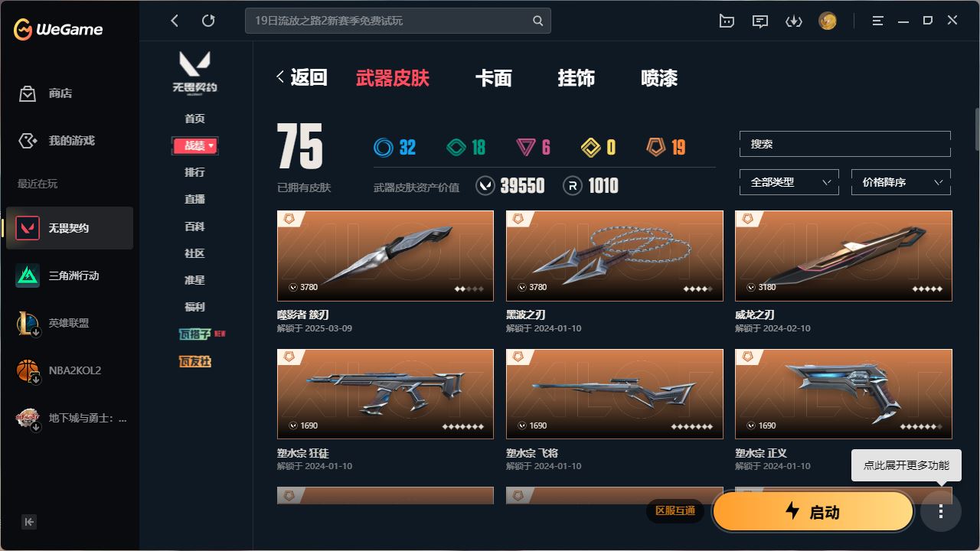Viewport: 980px width, 551px height.
Task: Click the three-dot more functions button
Action: pyautogui.click(x=941, y=511)
